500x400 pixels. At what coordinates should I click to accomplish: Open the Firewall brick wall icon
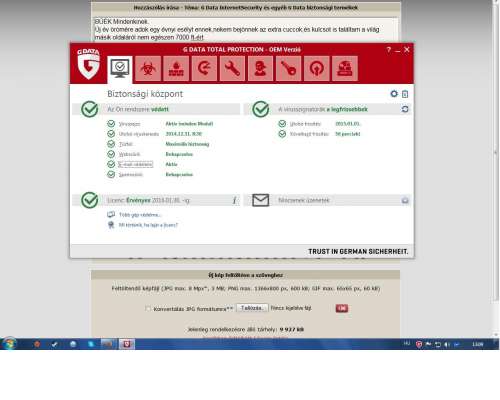tap(176, 69)
